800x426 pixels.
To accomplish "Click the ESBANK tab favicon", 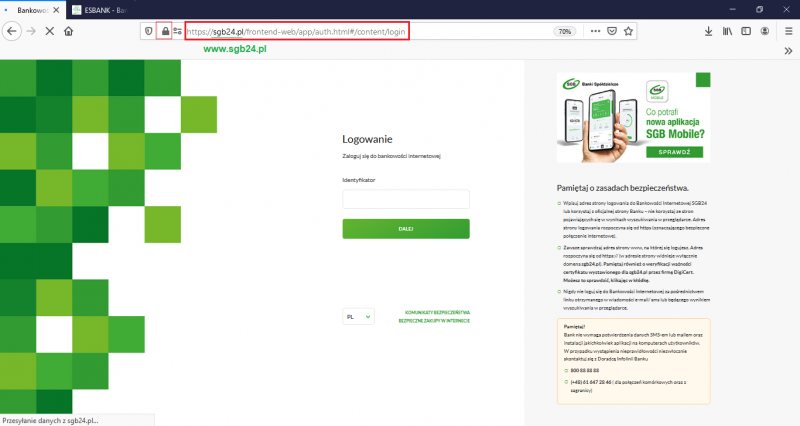I will 77,10.
